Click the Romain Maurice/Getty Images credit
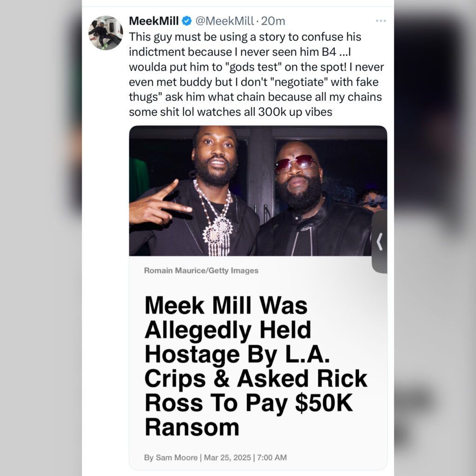The height and width of the screenshot is (476, 476). (x=201, y=271)
